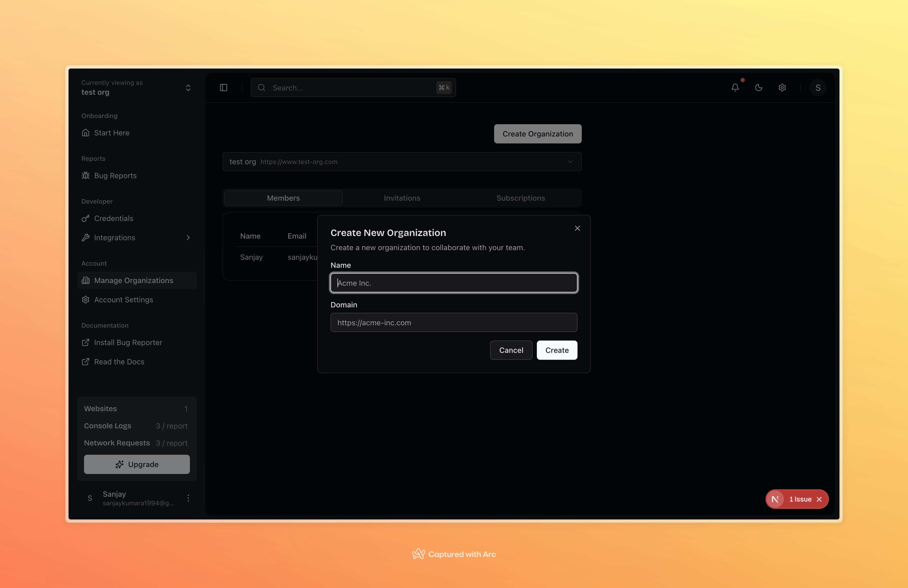Click the Upgrade plan button
908x588 pixels.
tap(137, 464)
